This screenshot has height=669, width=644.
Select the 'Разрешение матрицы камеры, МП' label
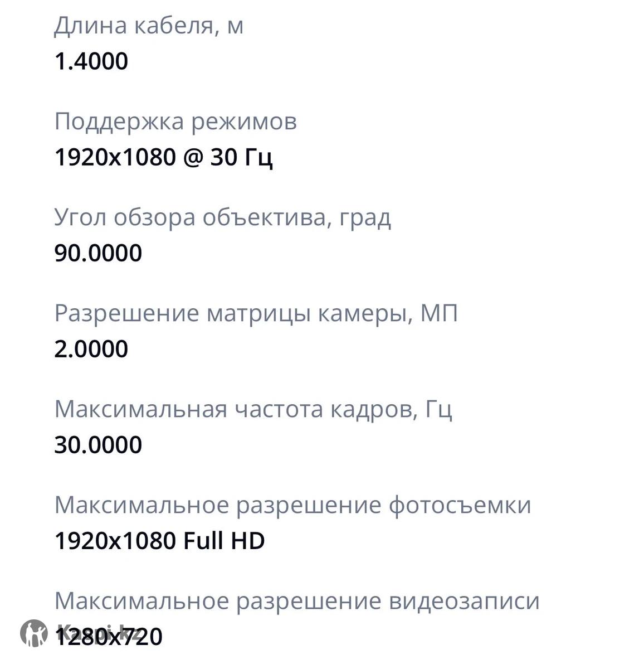[256, 313]
